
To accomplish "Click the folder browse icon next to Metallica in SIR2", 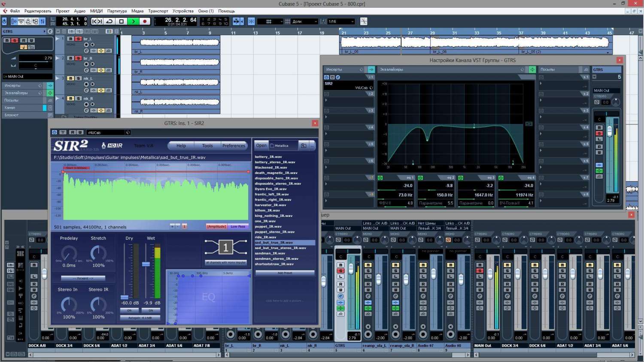I will click(x=304, y=146).
